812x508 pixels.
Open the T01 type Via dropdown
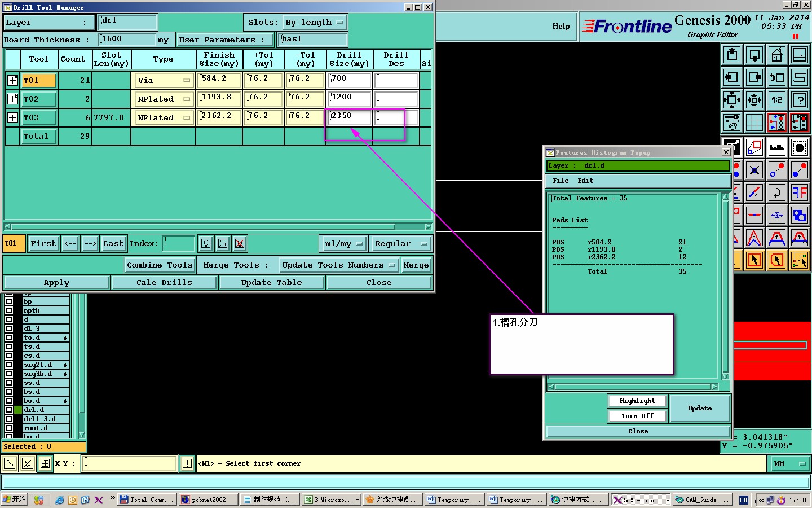[164, 80]
